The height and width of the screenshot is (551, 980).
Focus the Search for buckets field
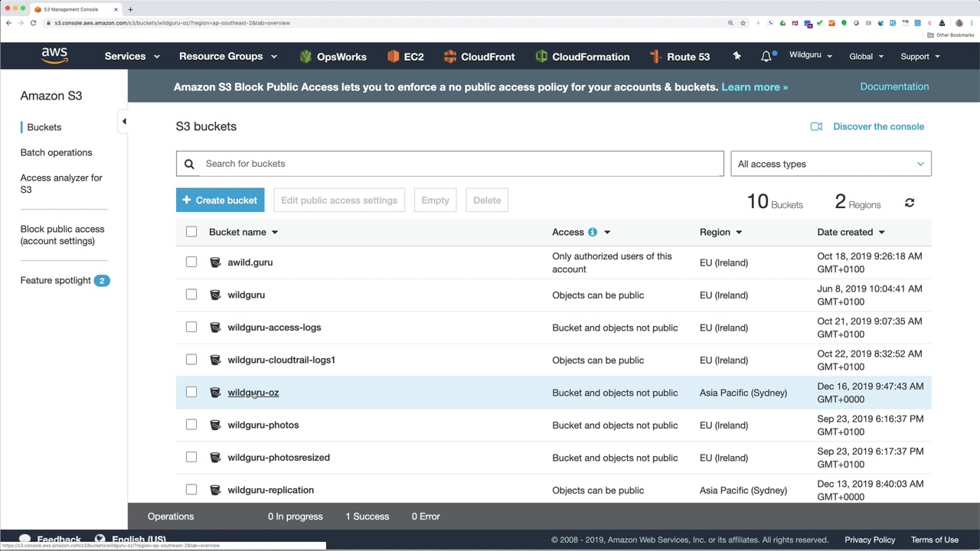pos(449,164)
